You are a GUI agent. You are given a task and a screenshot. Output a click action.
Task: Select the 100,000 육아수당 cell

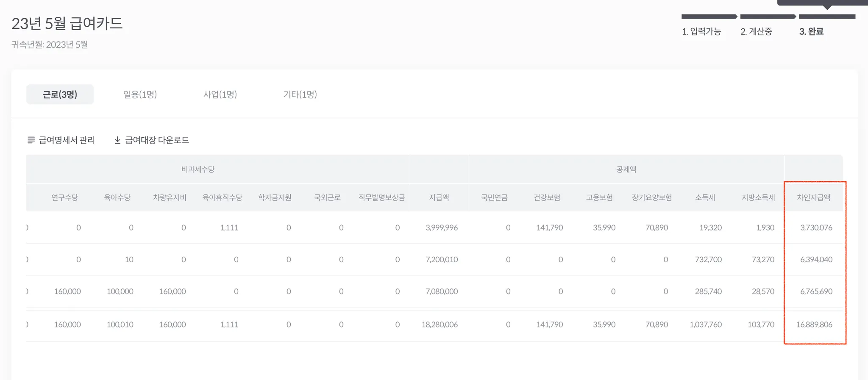pyautogui.click(x=120, y=291)
